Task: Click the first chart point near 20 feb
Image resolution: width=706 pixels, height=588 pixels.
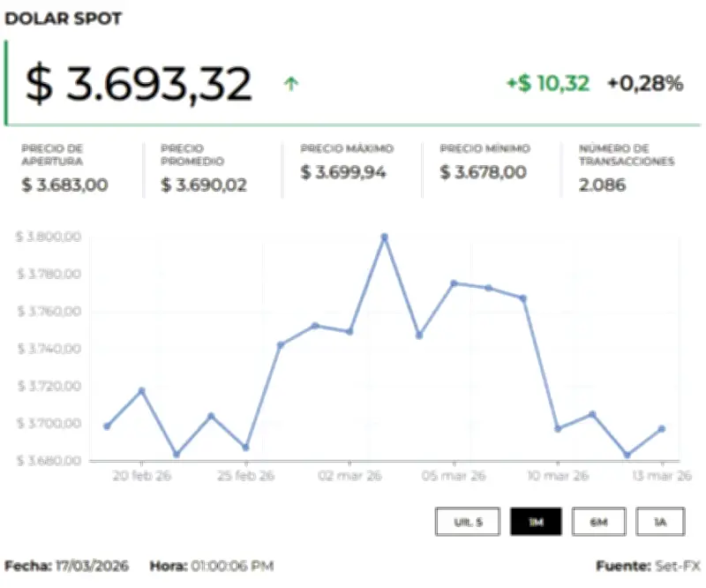Action: 105,426
